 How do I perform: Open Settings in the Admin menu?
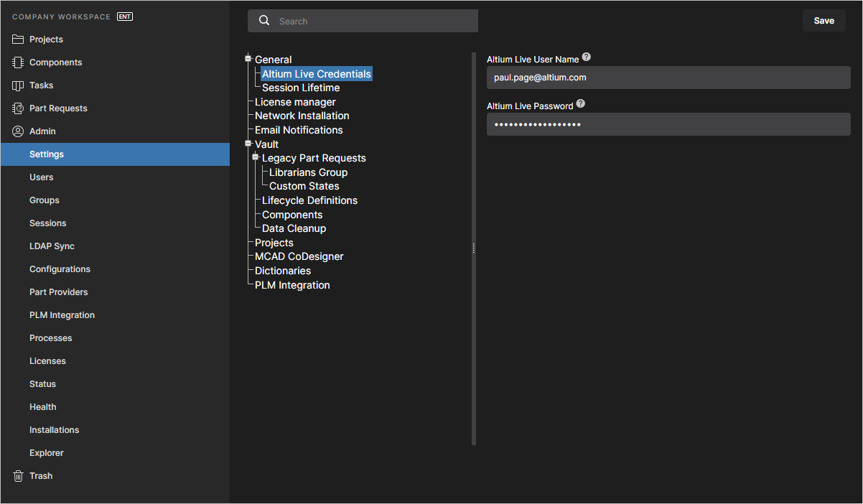(x=115, y=154)
